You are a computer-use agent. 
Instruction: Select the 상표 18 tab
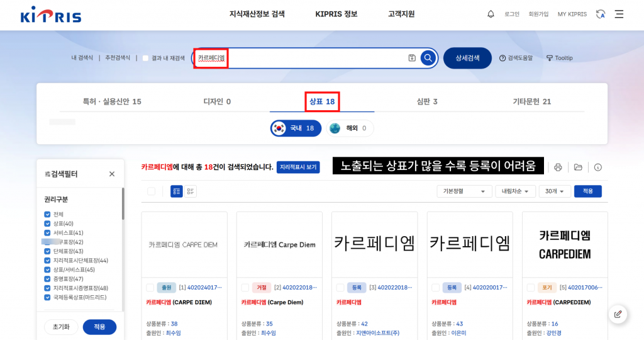tap(322, 101)
